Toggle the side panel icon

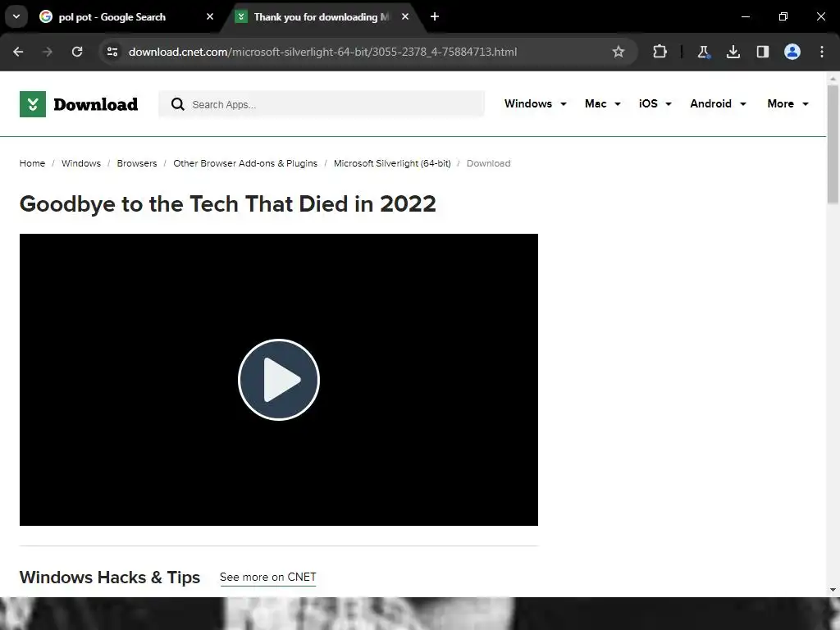pyautogui.click(x=762, y=52)
